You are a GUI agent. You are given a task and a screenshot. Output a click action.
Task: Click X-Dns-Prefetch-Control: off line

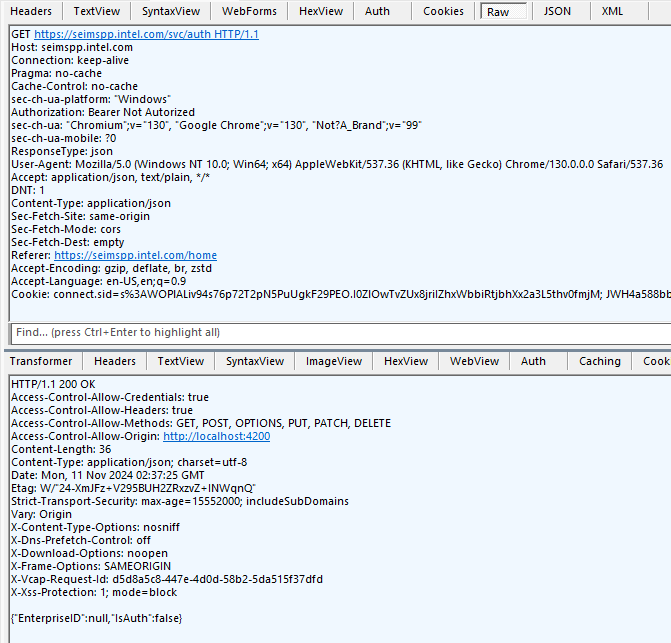81,540
